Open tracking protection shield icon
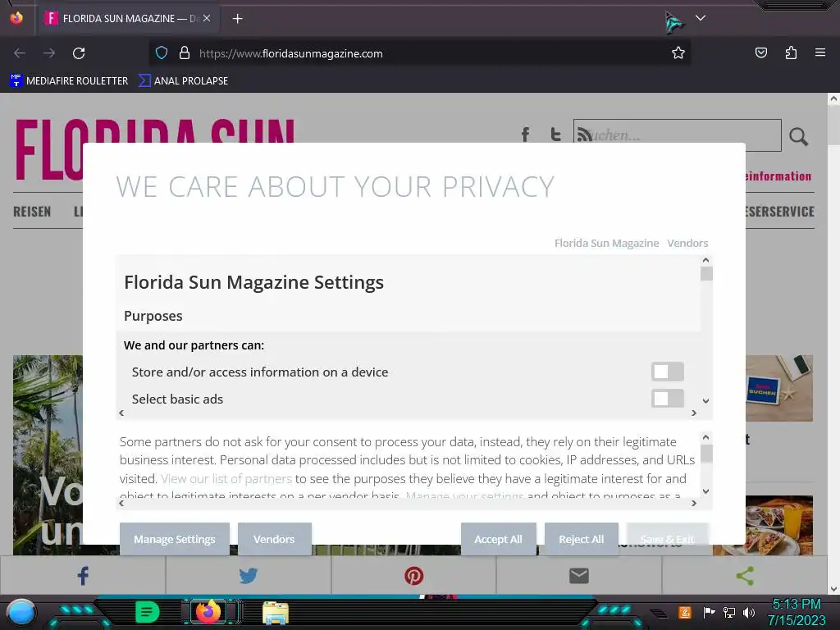 [162, 53]
